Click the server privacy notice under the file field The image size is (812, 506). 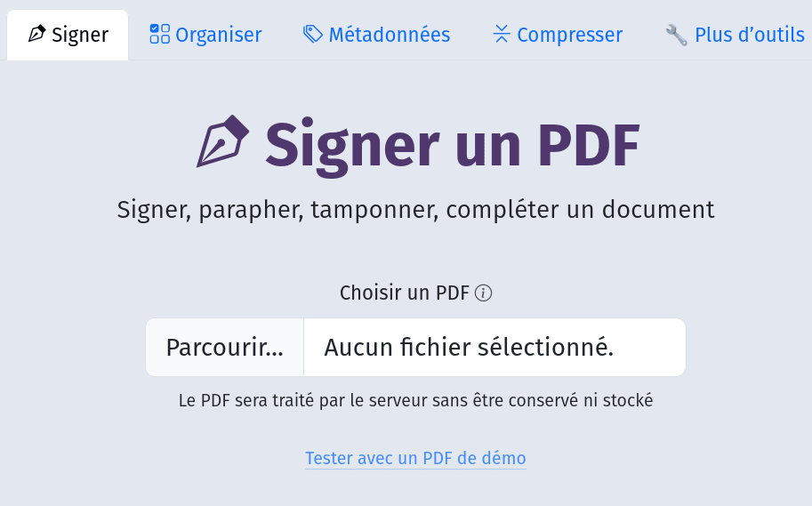(x=415, y=401)
